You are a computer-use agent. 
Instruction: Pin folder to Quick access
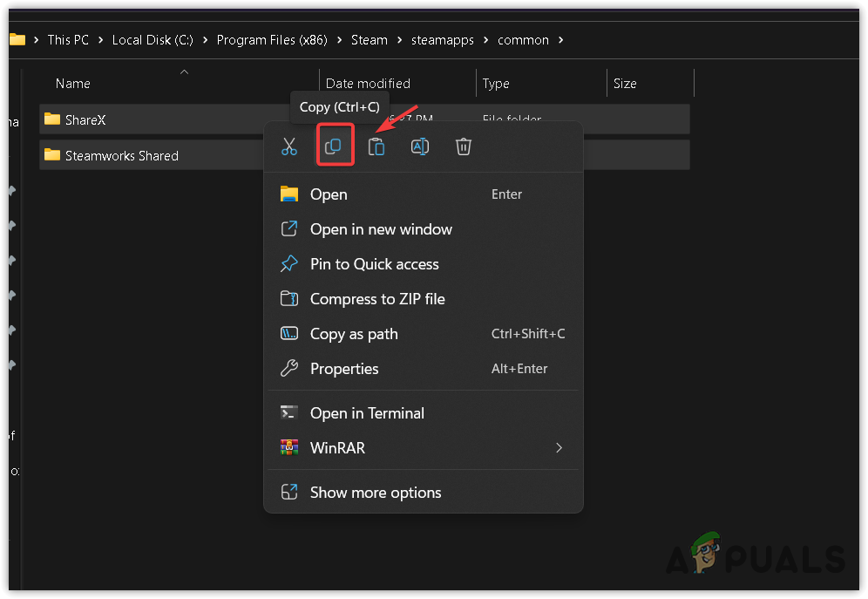tap(374, 264)
